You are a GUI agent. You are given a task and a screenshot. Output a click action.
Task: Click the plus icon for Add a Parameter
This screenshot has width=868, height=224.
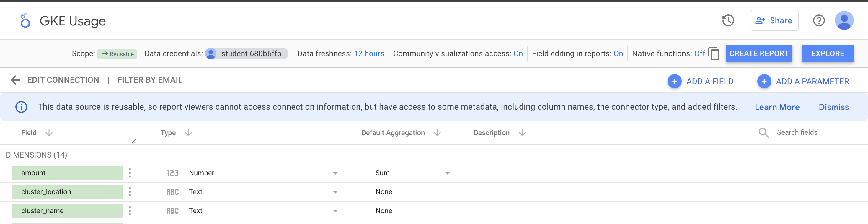pos(764,81)
